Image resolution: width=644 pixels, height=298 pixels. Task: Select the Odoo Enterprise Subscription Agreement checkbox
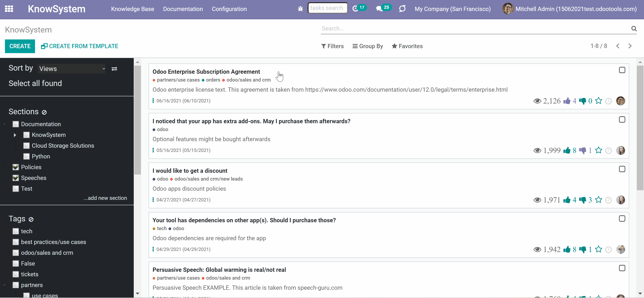[622, 70]
